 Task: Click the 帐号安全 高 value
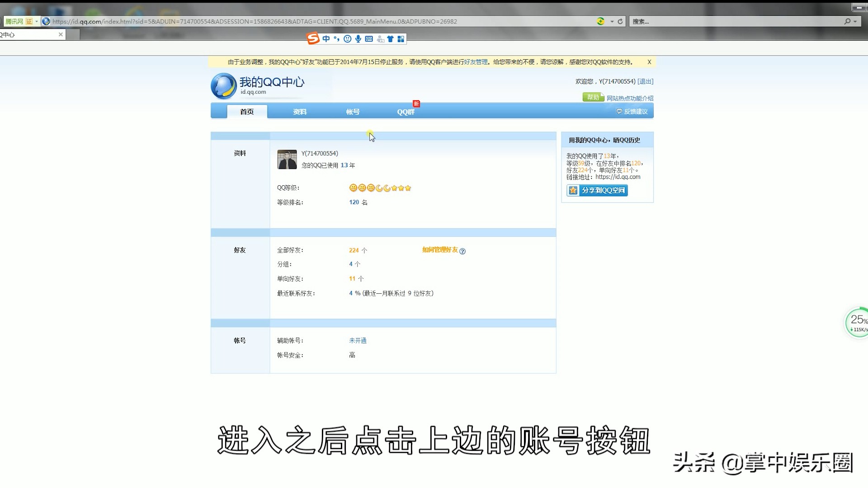(x=352, y=355)
